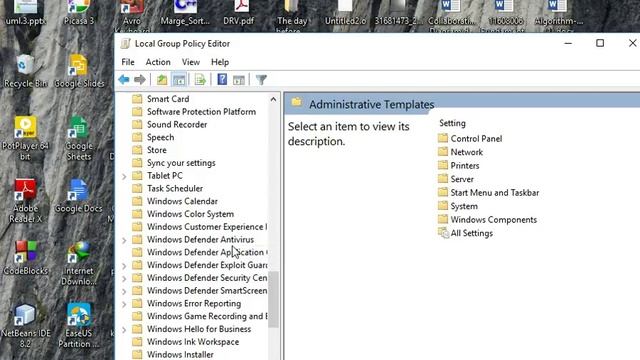Image resolution: width=640 pixels, height=360 pixels.
Task: Open Internet Download Manager desktop shortcut
Action: pos(79,263)
